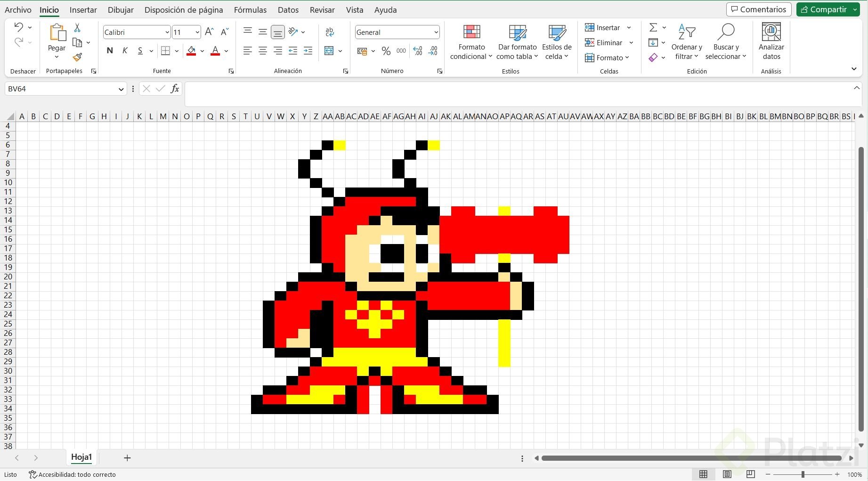Add a new sheet with plus button
The width and height of the screenshot is (868, 481).
point(127,457)
